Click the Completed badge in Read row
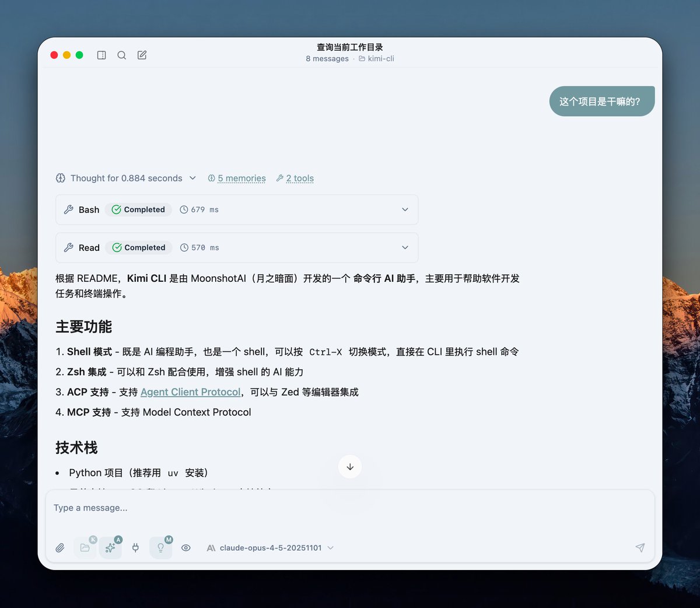The height and width of the screenshot is (608, 700). (139, 247)
